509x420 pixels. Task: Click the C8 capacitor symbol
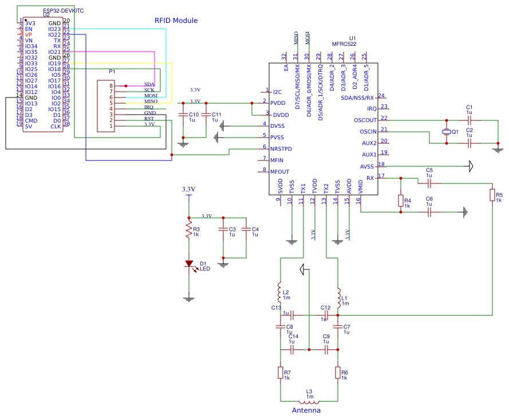point(280,327)
